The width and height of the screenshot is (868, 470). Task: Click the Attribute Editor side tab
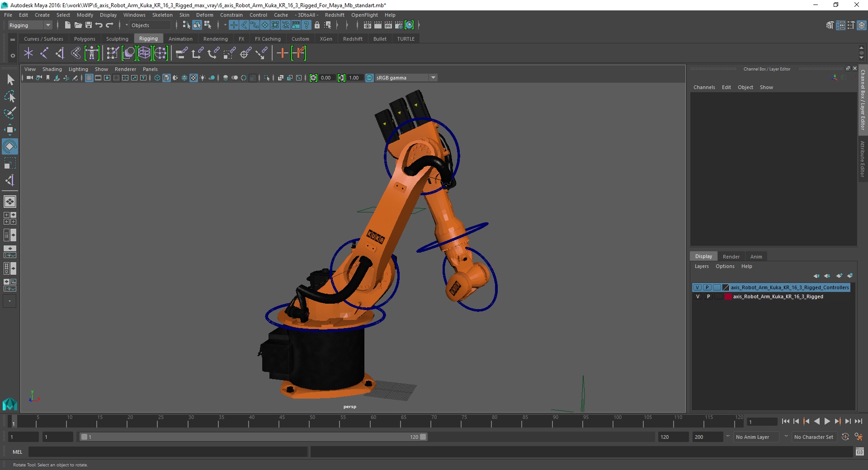(863, 159)
